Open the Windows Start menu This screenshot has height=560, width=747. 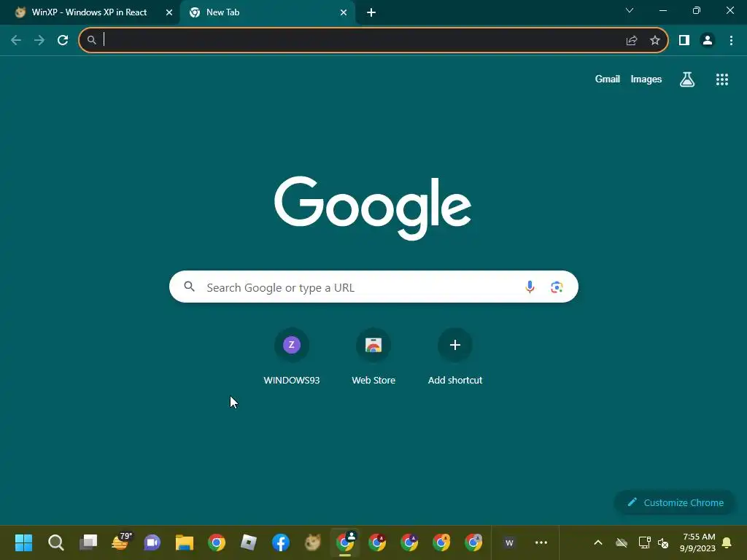pos(23,542)
